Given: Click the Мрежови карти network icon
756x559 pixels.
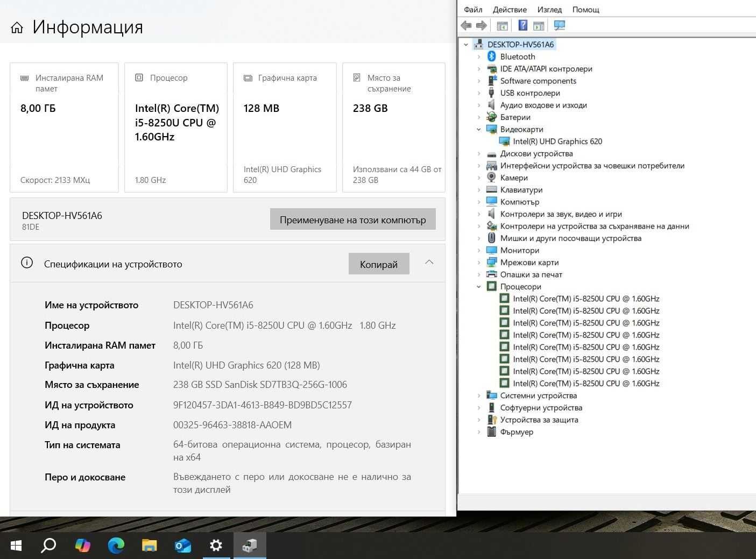Looking at the screenshot, I should tap(491, 262).
